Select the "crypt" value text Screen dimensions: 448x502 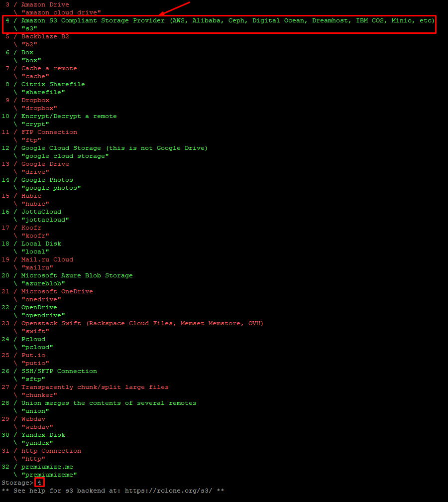pyautogui.click(x=35, y=124)
